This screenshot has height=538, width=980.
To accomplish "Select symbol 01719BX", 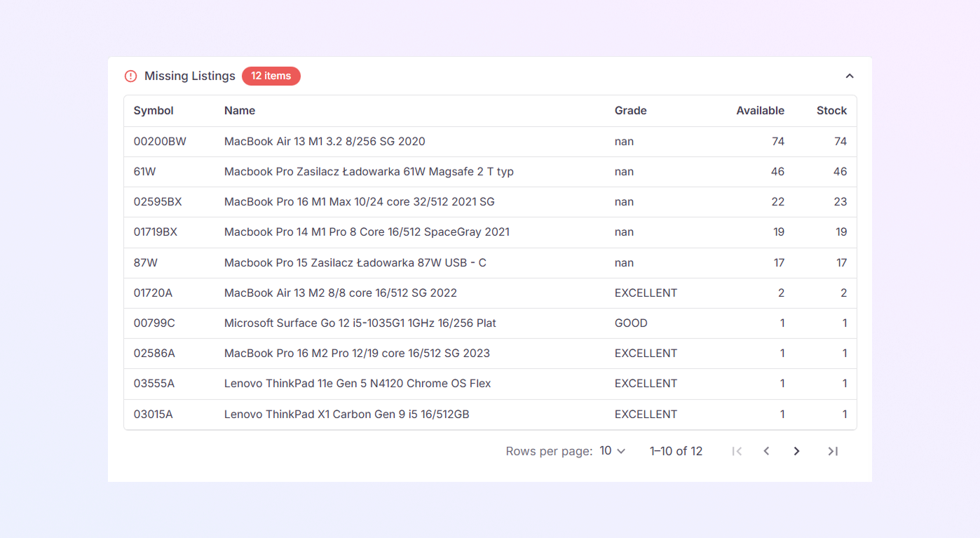I will click(x=156, y=232).
